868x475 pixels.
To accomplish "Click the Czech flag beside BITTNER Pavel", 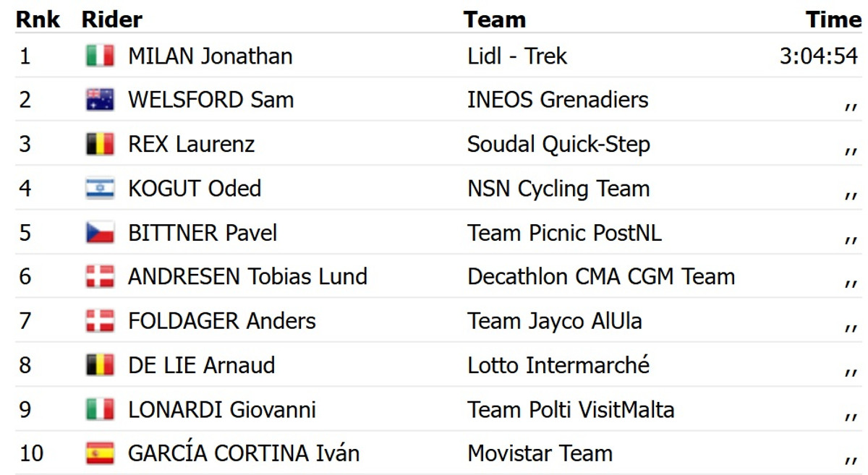I will pyautogui.click(x=100, y=232).
